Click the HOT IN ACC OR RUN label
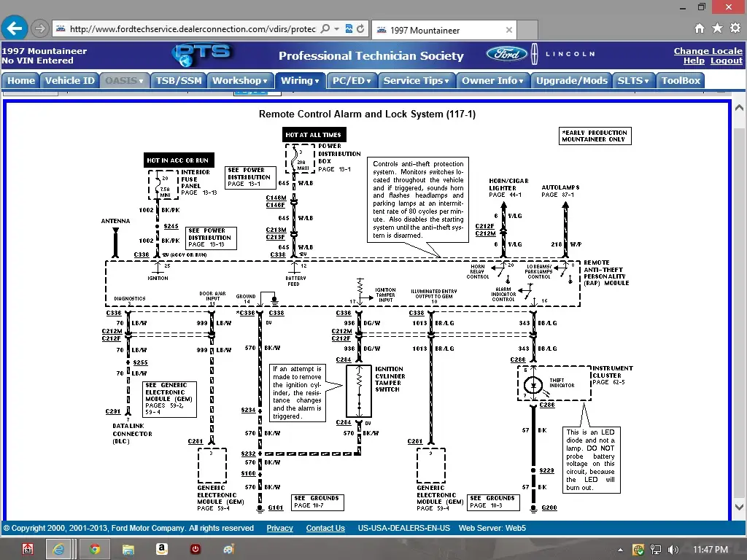Image resolution: width=747 pixels, height=560 pixels. pyautogui.click(x=178, y=160)
